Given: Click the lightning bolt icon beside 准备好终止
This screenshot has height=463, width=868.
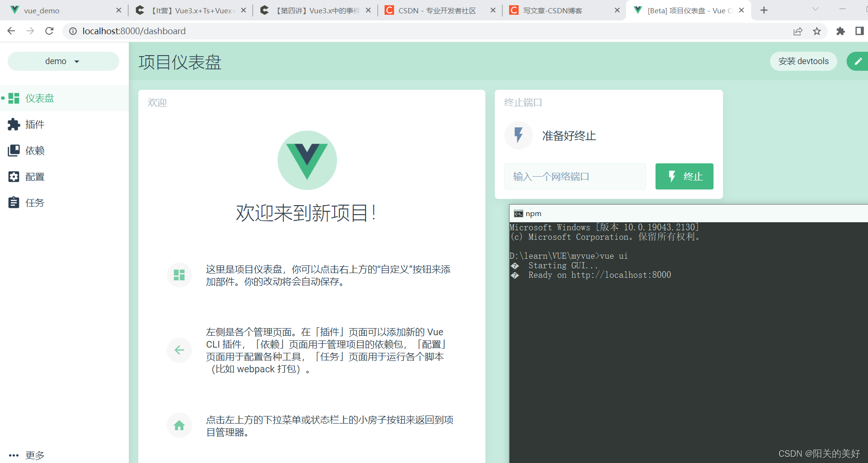Looking at the screenshot, I should pos(519,135).
